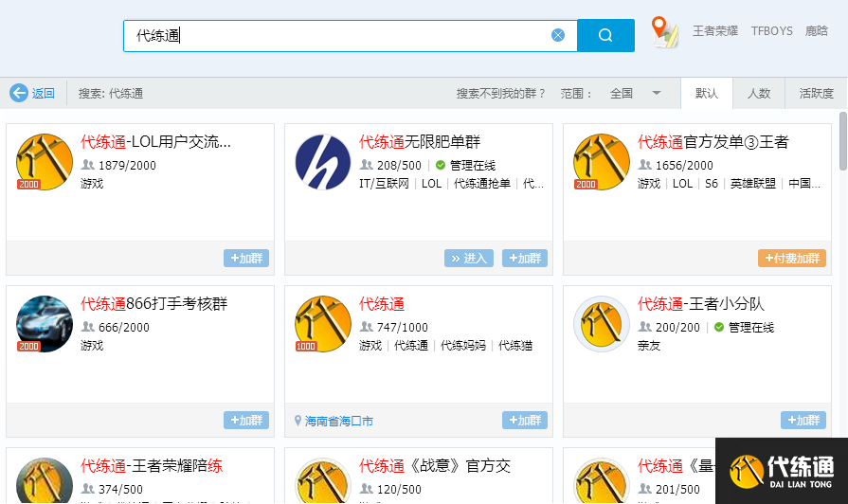Open 代练通-王者小分队 group avatar

pyautogui.click(x=602, y=324)
